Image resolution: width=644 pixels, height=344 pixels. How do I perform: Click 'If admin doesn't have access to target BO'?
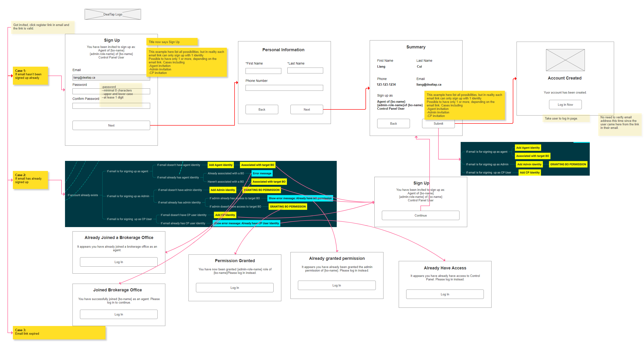(235, 206)
